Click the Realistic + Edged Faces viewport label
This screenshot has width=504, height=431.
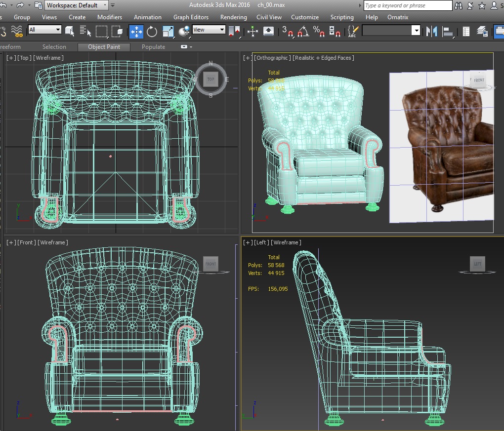323,58
